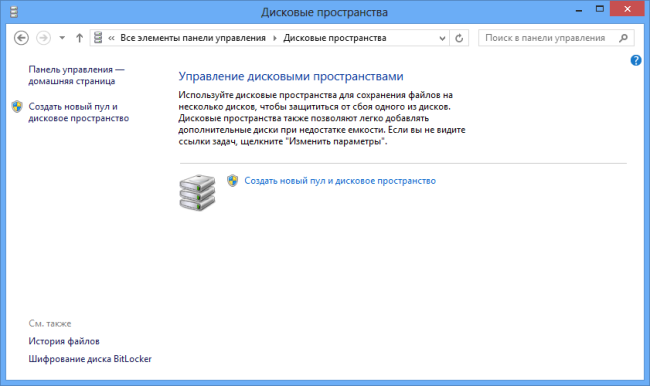650x386 pixels.
Task: Open main 'Создать новый пул и дисковое пространство' link
Action: click(x=340, y=181)
